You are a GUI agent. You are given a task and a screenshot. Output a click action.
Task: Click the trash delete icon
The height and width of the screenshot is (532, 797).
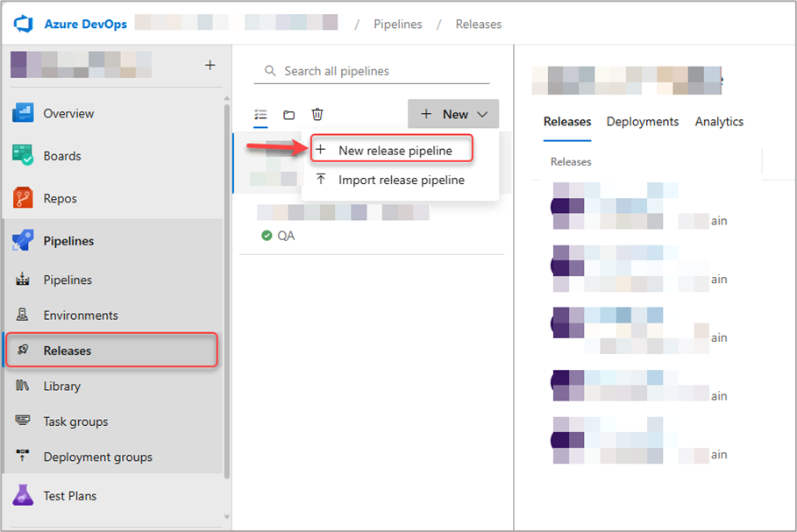(317, 115)
